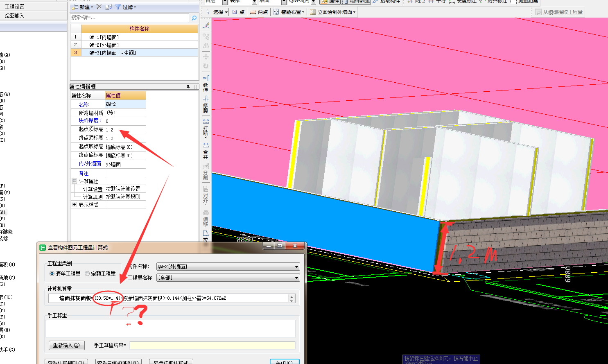
Task: Click the 计算规则 按默认计算规则 cell
Action: click(125, 197)
